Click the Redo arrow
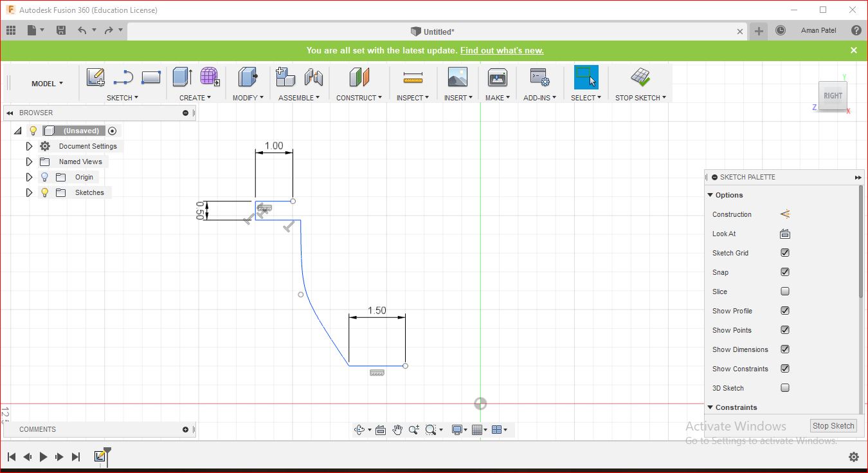 tap(109, 30)
